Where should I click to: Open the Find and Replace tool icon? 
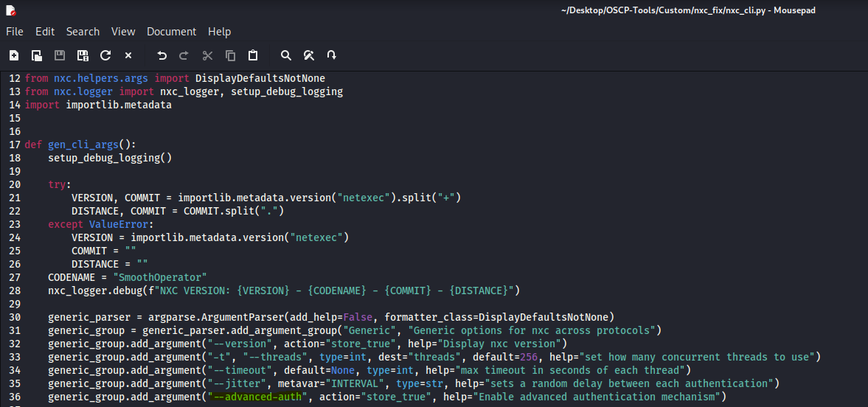pyautogui.click(x=309, y=55)
